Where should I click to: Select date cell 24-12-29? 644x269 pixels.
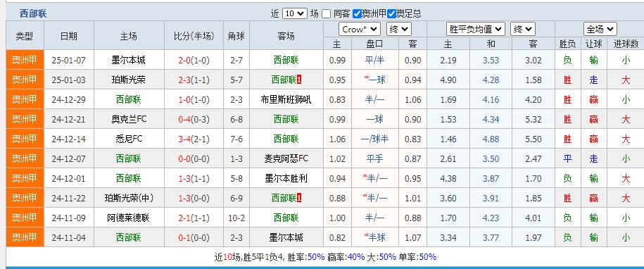click(68, 100)
